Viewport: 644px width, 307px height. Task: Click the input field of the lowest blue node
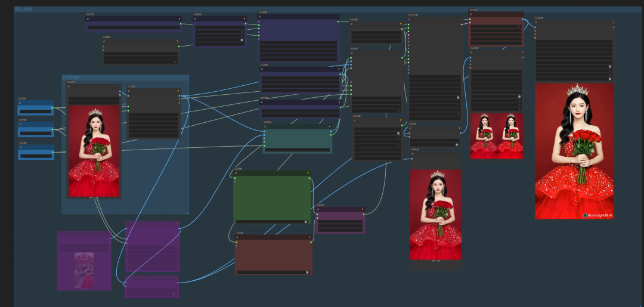[x=36, y=156]
